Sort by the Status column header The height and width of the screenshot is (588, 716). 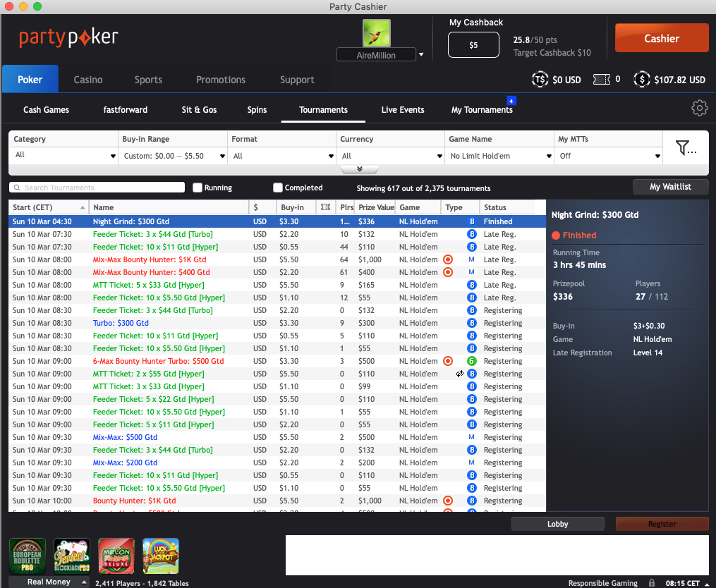coord(507,207)
